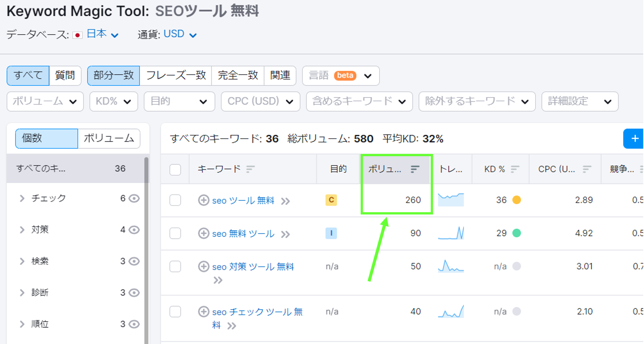
Task: Sort by CPC column sort icon
Action: (x=587, y=169)
